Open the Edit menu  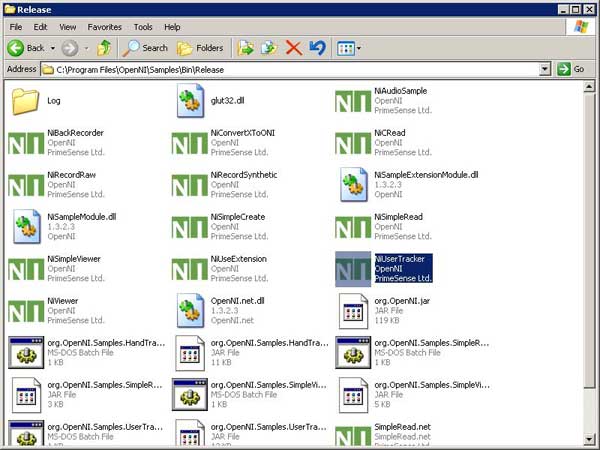click(40, 27)
